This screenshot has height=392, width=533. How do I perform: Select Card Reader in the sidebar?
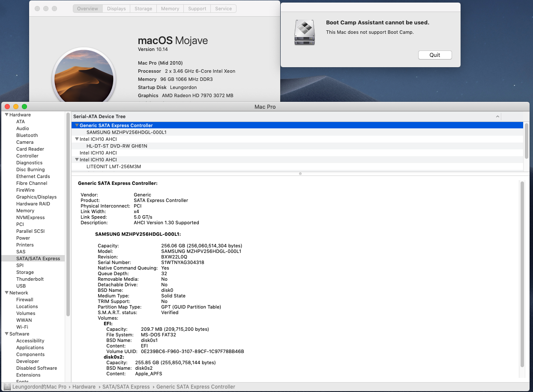(30, 149)
